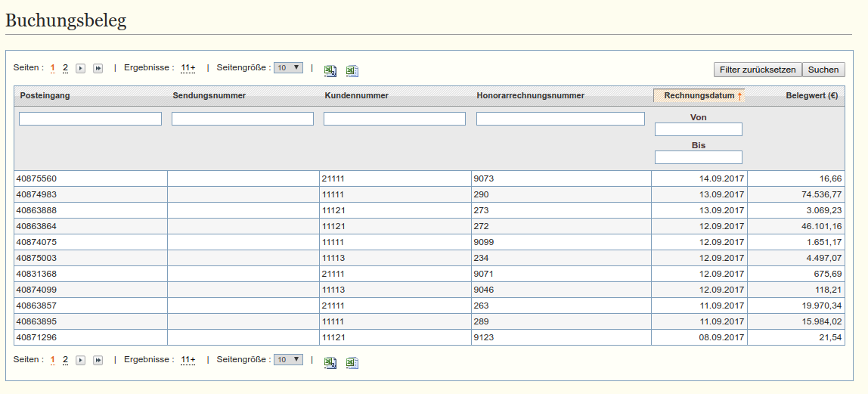Sort by Honorarrechnungsnummer column header

pos(530,96)
